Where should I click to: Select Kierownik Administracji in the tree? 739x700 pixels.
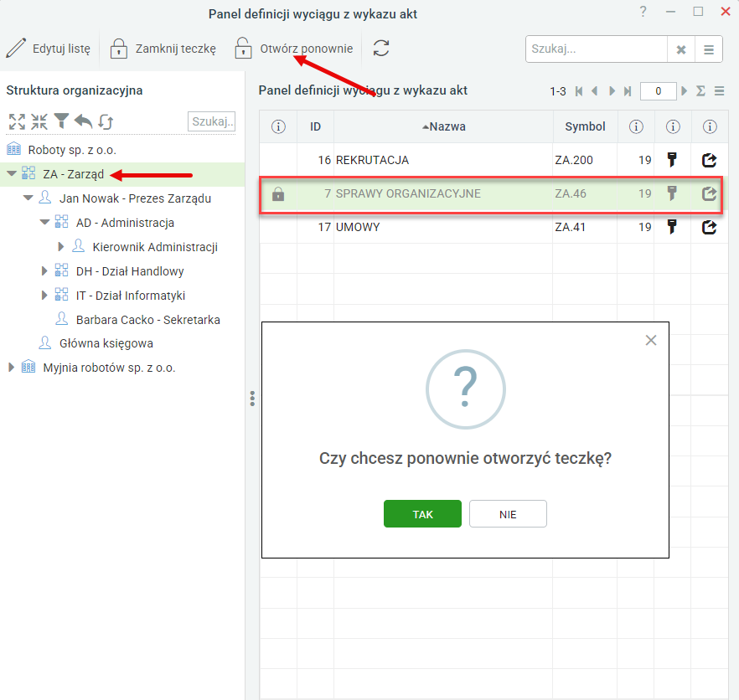[155, 247]
